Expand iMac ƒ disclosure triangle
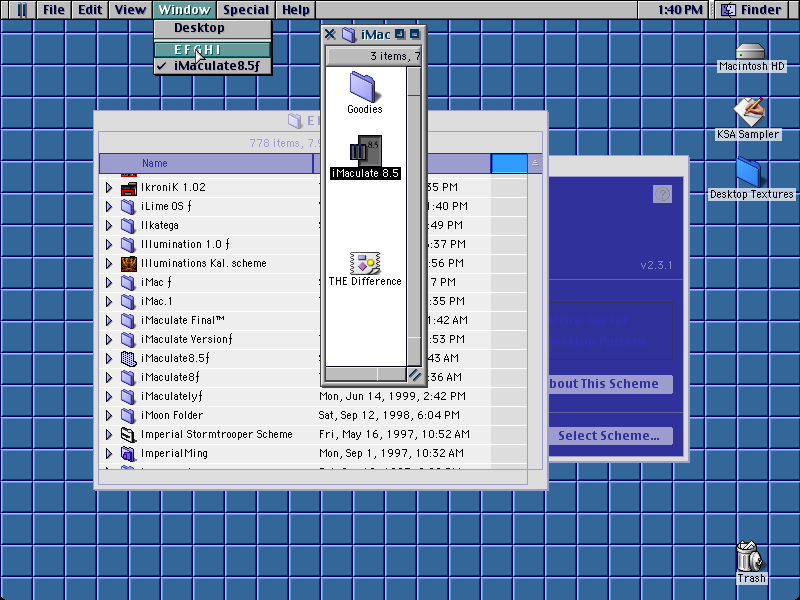Image resolution: width=800 pixels, height=600 pixels. point(109,283)
